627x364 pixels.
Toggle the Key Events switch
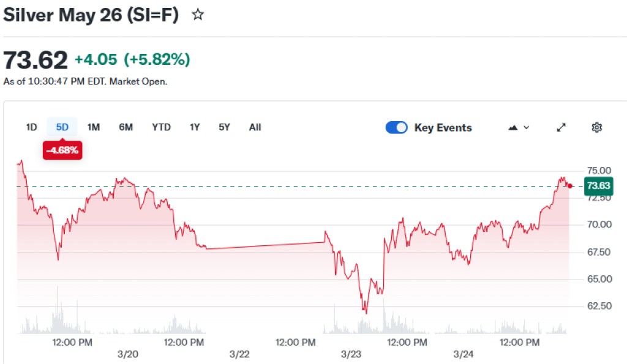[x=397, y=127]
